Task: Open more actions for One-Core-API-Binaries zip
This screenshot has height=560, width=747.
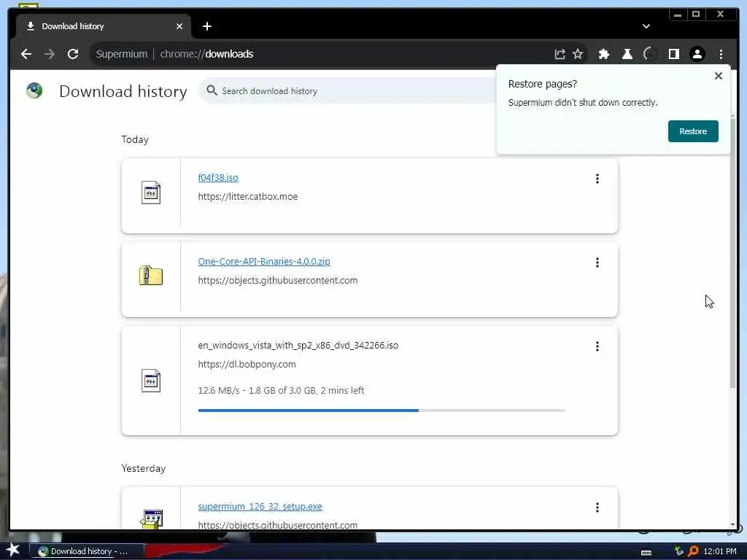Action: point(597,262)
